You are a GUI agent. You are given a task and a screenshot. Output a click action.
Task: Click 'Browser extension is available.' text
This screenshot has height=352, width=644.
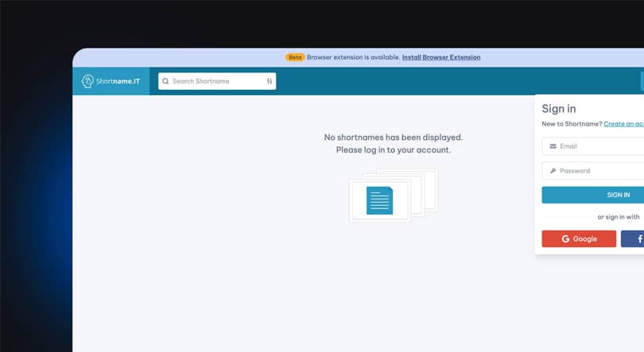(353, 57)
